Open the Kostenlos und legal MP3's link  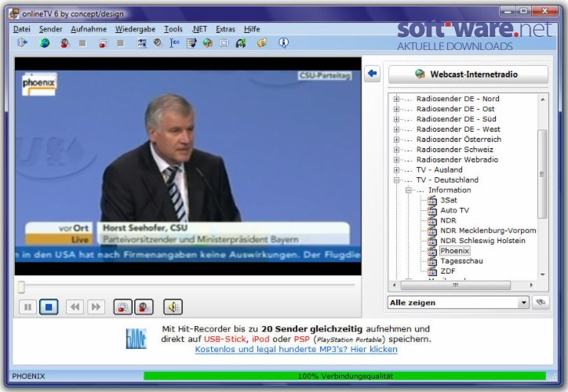296,350
